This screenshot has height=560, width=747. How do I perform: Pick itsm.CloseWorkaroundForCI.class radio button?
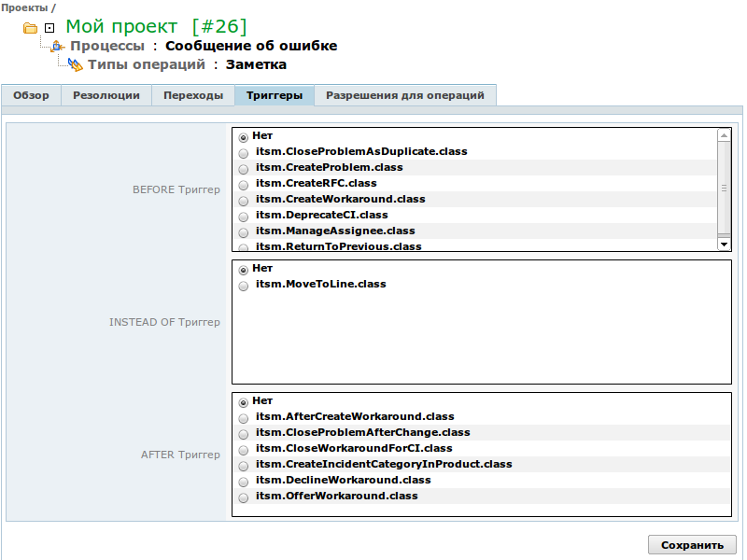click(244, 450)
